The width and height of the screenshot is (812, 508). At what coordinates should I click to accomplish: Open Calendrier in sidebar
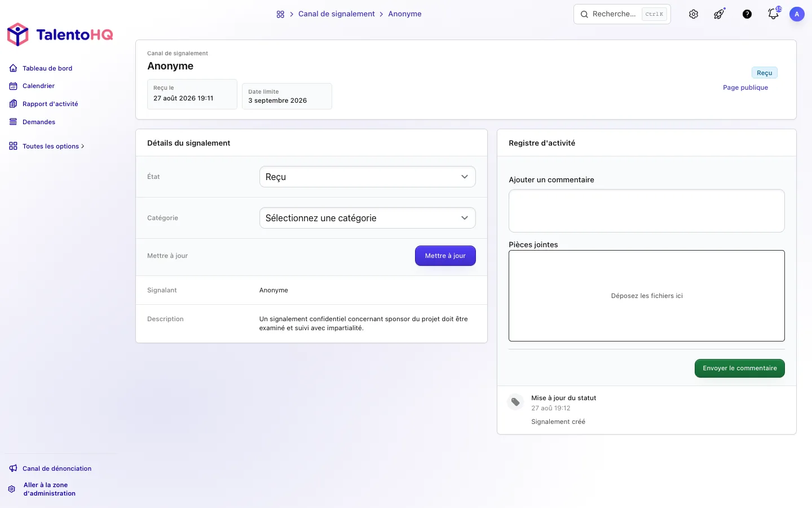click(38, 86)
